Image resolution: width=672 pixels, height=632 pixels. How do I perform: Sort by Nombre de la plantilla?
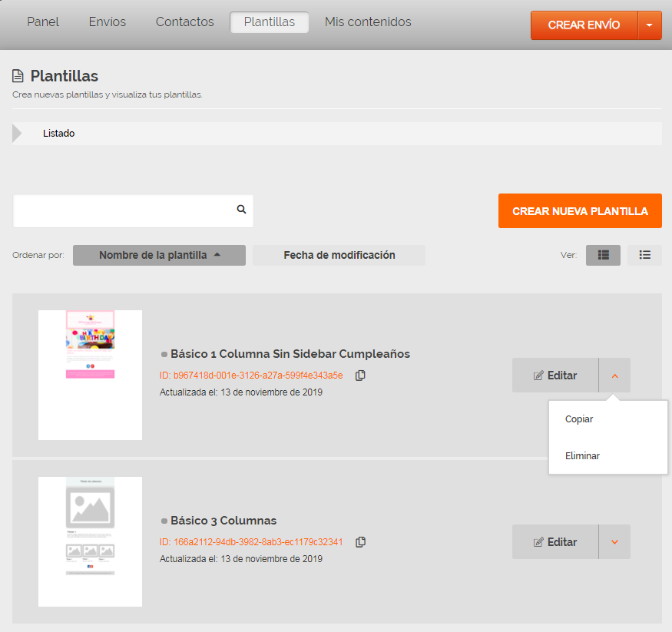point(159,255)
